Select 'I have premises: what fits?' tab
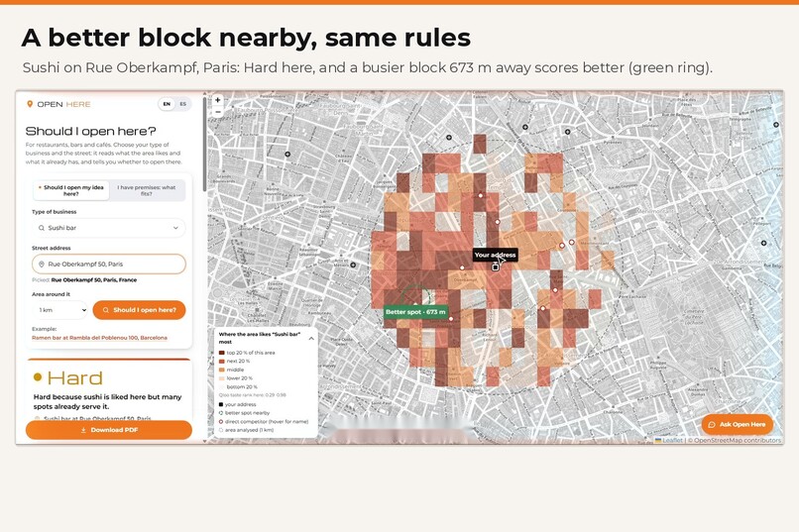This screenshot has height=532, width=799. (147, 190)
